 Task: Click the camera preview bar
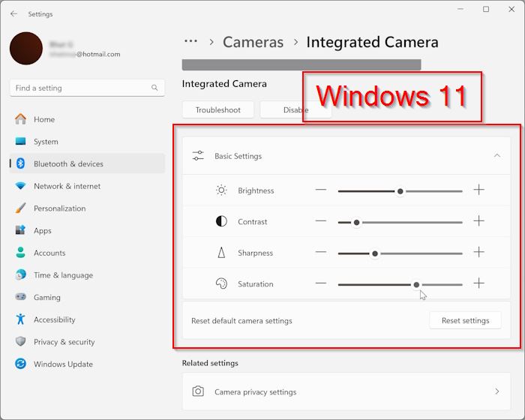tap(301, 64)
